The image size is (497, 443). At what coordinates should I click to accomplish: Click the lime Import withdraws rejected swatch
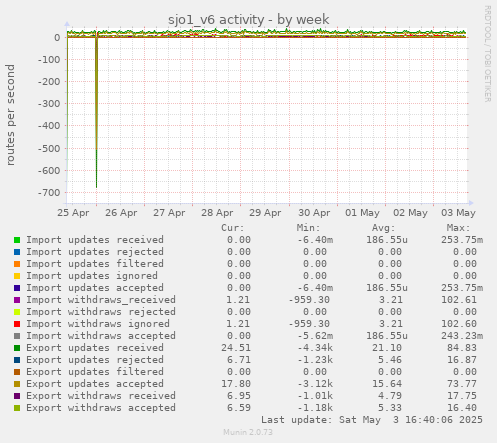click(x=17, y=312)
